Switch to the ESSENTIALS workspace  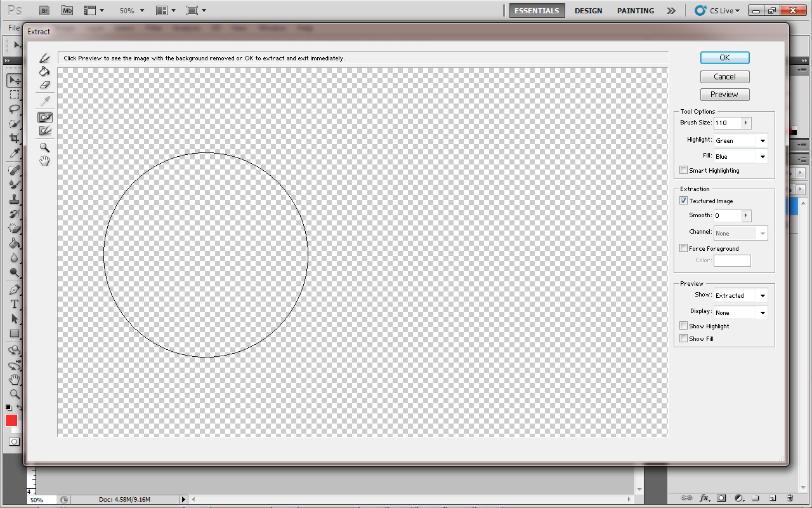point(537,11)
